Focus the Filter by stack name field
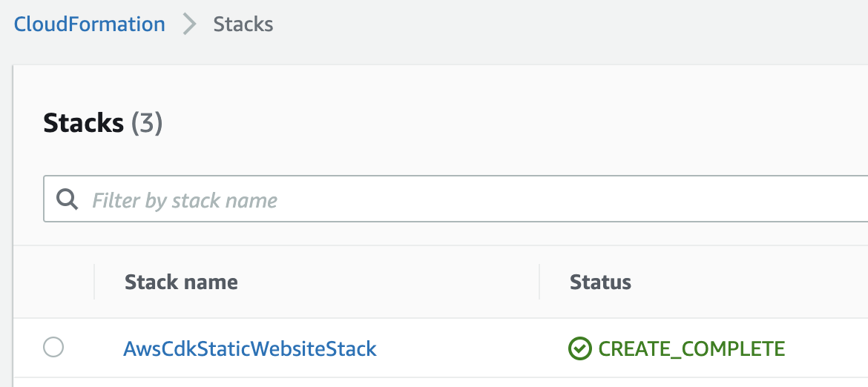This screenshot has height=387, width=868. pos(456,199)
